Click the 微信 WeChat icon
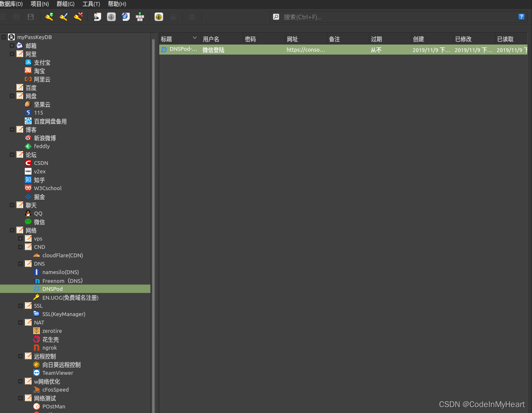Image resolution: width=532 pixels, height=413 pixels. click(x=28, y=222)
